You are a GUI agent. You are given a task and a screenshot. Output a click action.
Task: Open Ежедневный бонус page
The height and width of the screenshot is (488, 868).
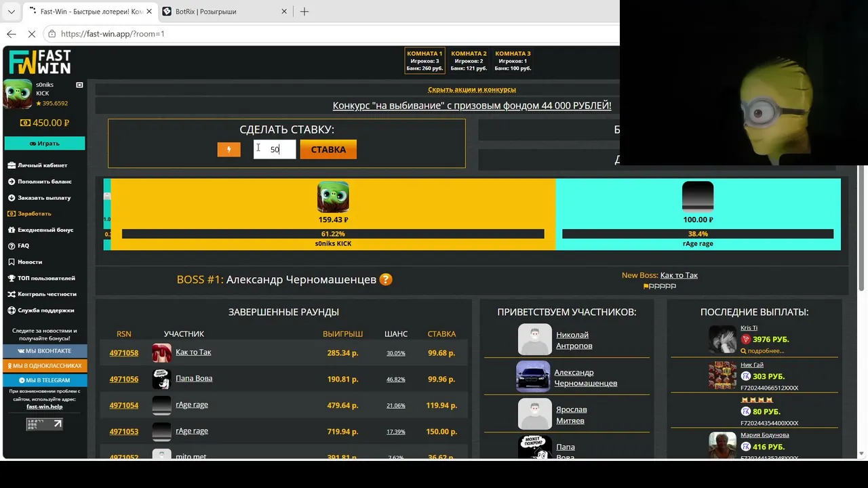tap(41, 230)
